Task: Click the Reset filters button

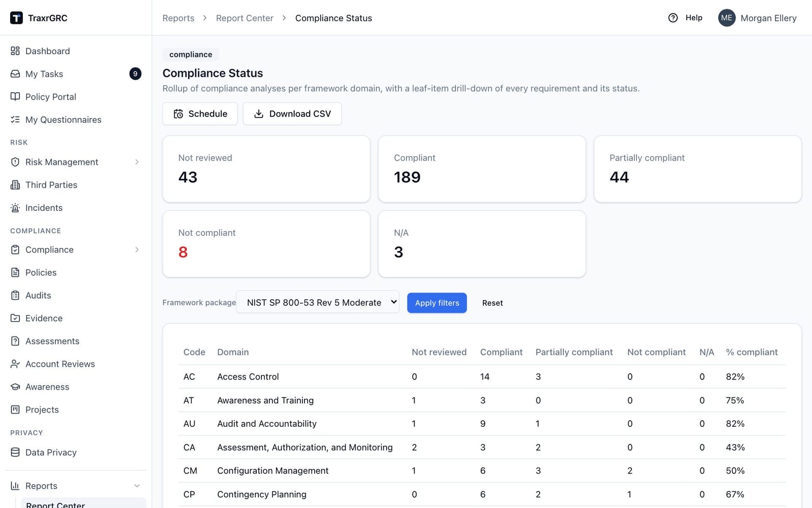Action: coord(492,303)
